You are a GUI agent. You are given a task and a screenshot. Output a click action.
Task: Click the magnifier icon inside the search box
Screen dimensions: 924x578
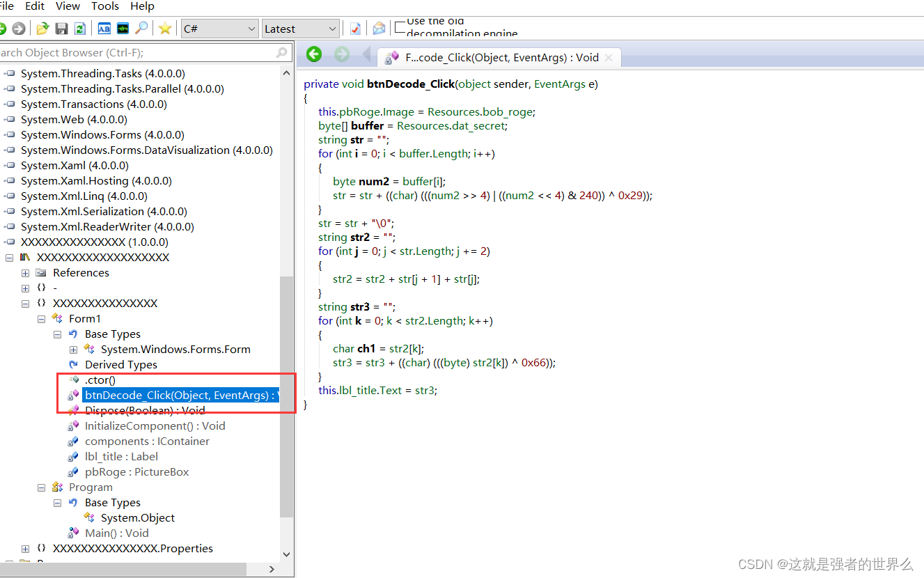(x=282, y=52)
